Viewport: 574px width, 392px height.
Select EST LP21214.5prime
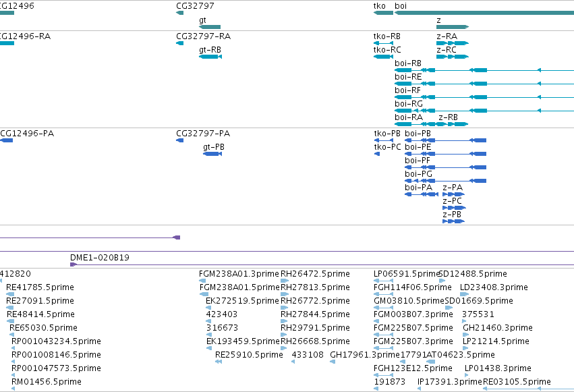(x=465, y=348)
